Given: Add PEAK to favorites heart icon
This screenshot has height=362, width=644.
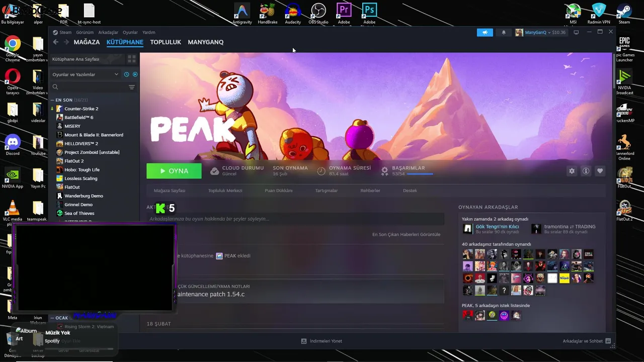Looking at the screenshot, I should pyautogui.click(x=600, y=171).
